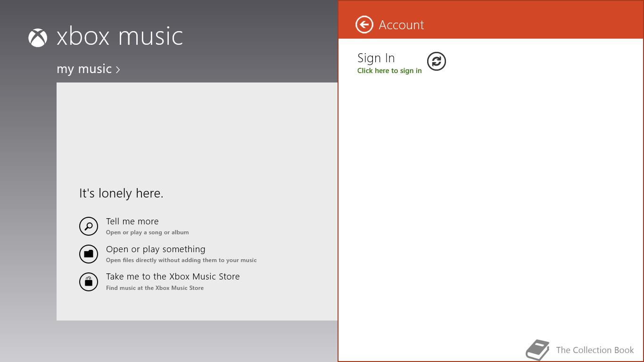Click the shopping bag icon for Xbox Music Store
Screen dimensions: 644x362
(x=88, y=282)
